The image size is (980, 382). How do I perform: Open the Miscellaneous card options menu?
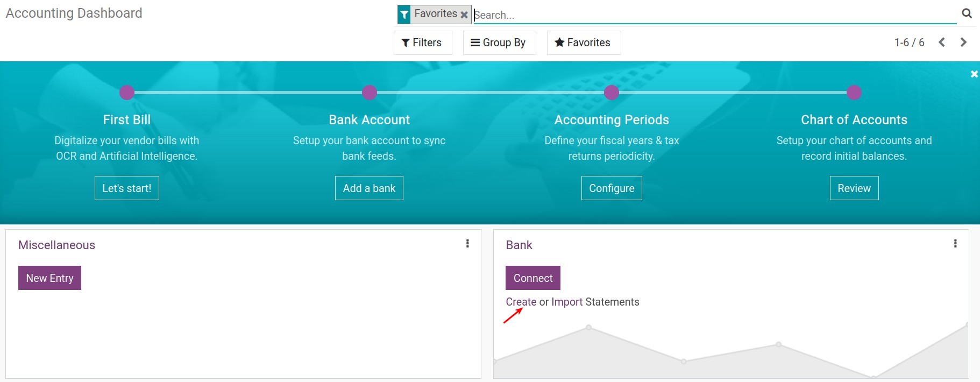pos(467,243)
